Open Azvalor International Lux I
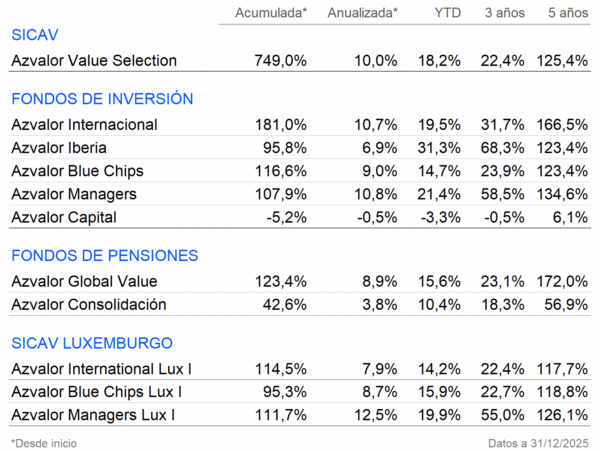Viewport: 600px width, 451px height. pos(103,369)
